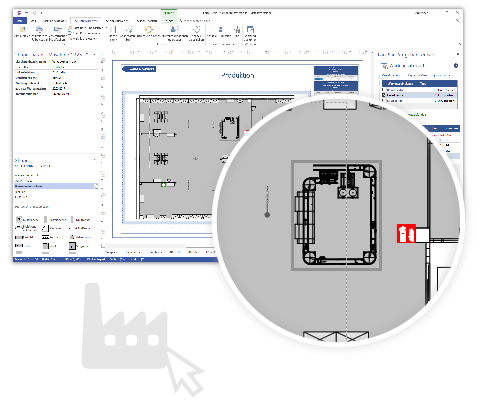Open the blue File tab
480x400 pixels.
point(20,21)
